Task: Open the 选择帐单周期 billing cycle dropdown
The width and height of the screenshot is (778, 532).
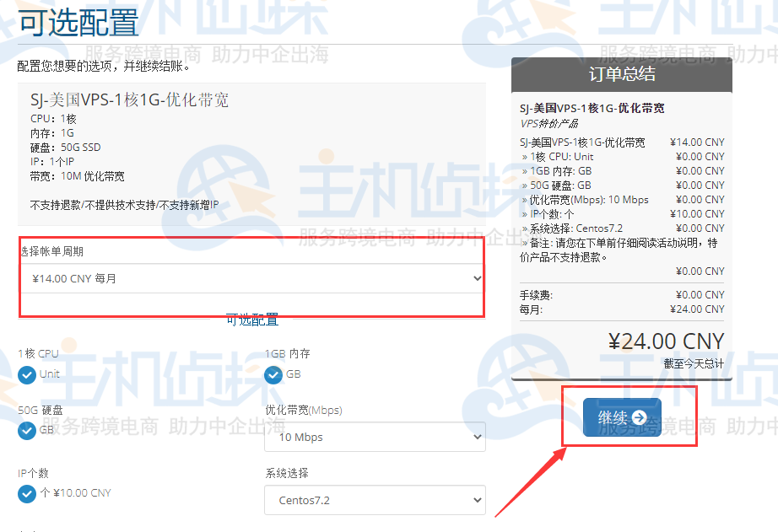Action: point(252,278)
